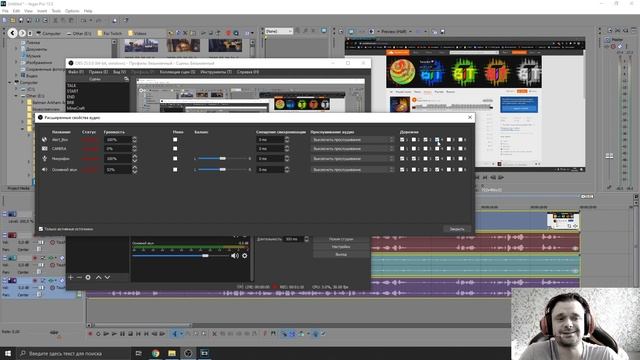Expand the Computer node in Vegas explorer tree

click(x=10, y=82)
